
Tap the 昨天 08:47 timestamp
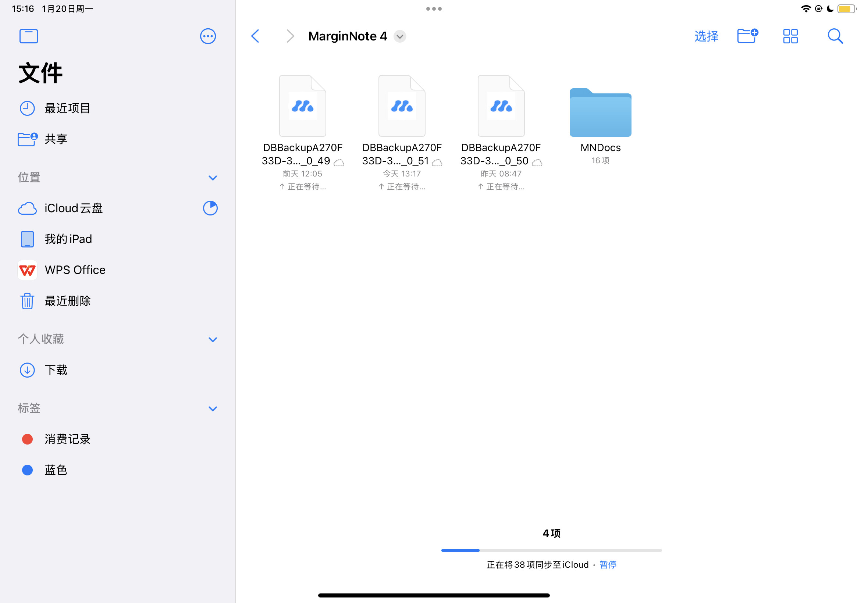click(x=501, y=174)
